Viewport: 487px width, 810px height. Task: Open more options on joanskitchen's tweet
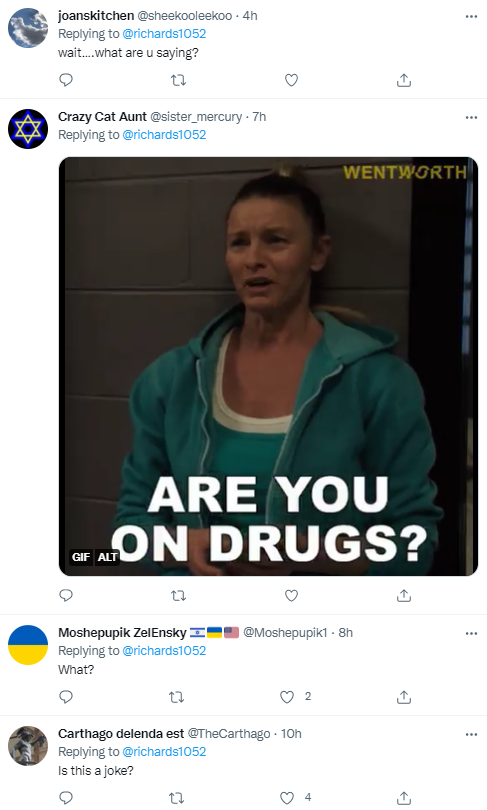click(471, 17)
